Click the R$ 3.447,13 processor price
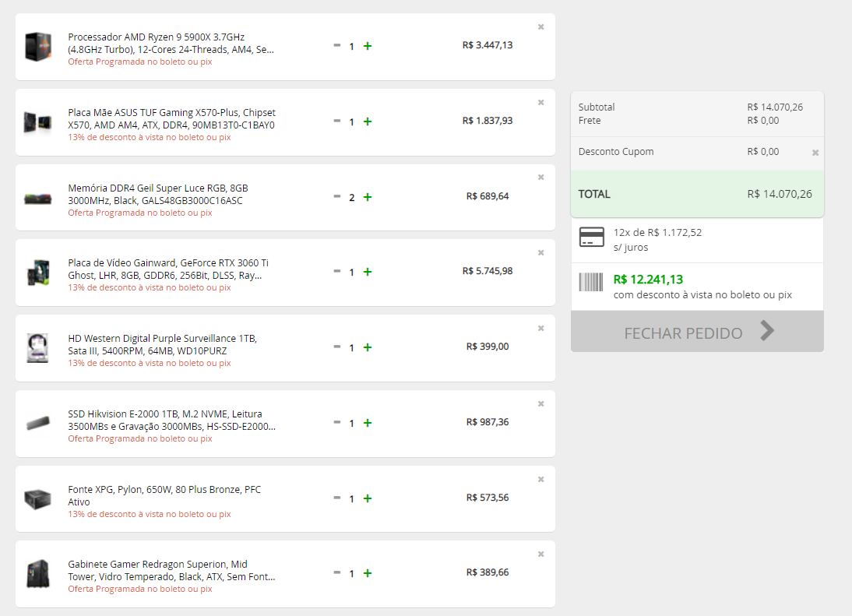 click(x=488, y=45)
